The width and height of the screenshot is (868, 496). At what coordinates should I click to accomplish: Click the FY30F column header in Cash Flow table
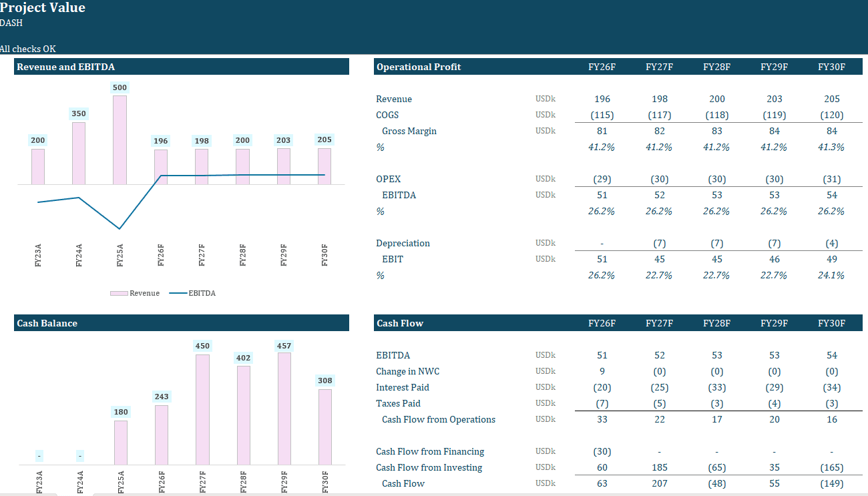[831, 322]
